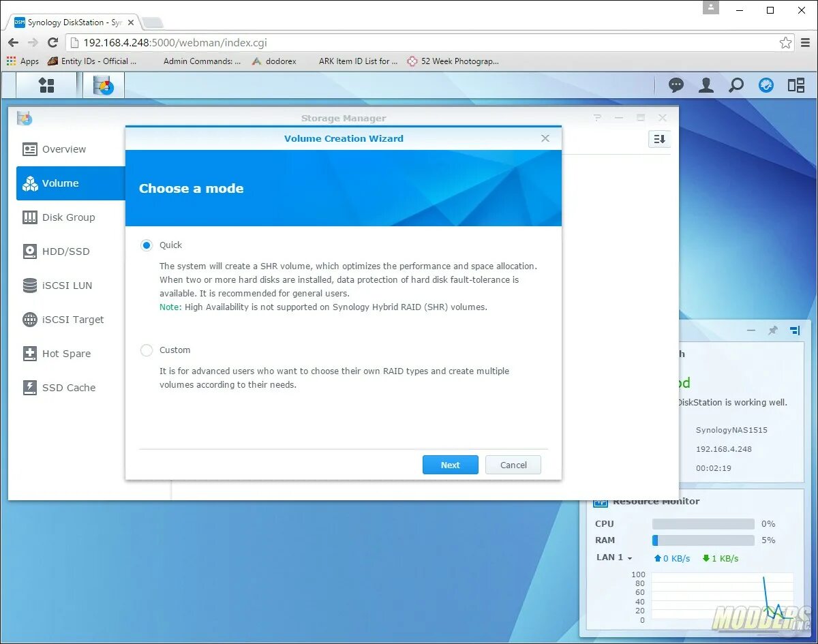
Task: Click the Resource Monitor widget icon
Action: tap(600, 502)
